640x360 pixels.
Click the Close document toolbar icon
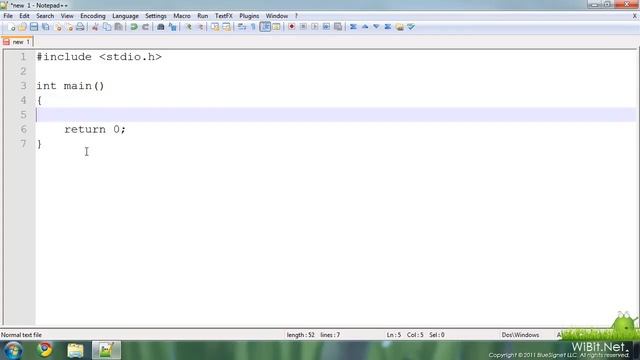58,27
